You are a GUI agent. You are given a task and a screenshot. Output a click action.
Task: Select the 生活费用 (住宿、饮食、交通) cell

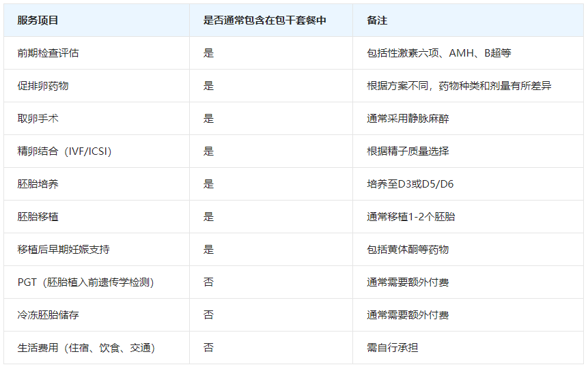(x=86, y=348)
